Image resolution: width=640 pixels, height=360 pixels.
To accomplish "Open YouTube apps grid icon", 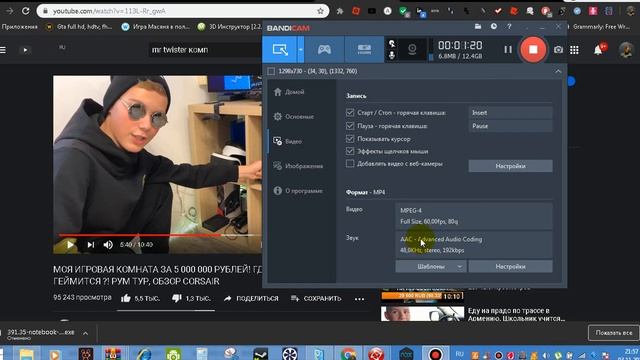I will (574, 50).
